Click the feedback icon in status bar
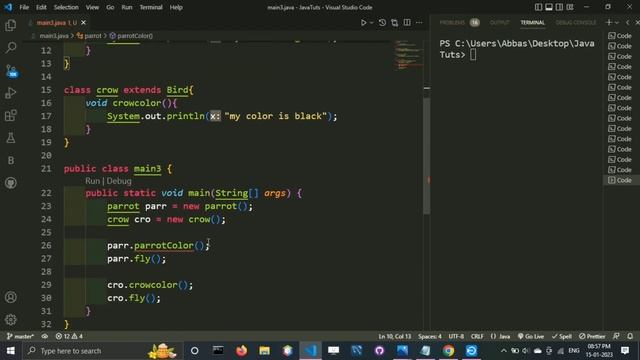Screen dimensions: 640x360 click(616, 336)
